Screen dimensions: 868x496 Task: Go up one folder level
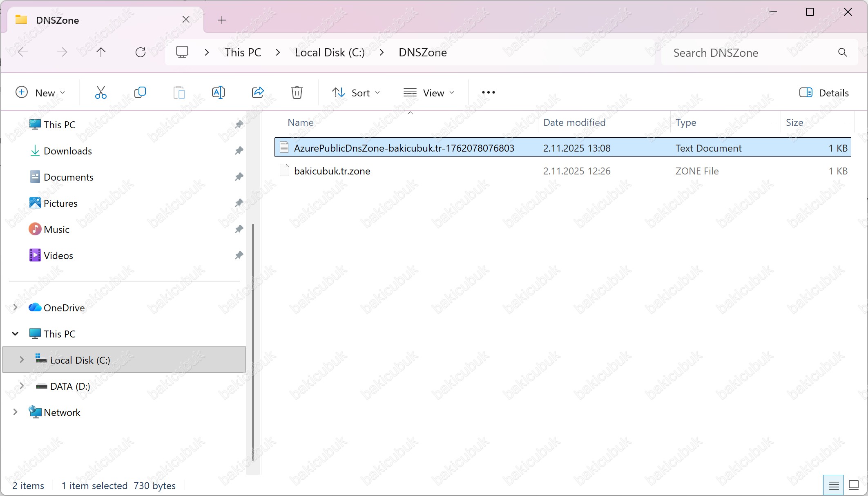(x=101, y=52)
